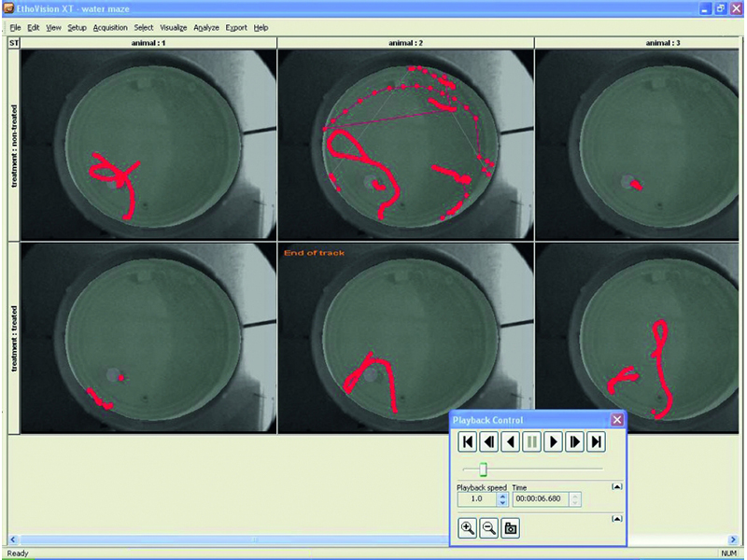747x560 pixels.
Task: Play the tracks in reverse
Action: click(511, 441)
